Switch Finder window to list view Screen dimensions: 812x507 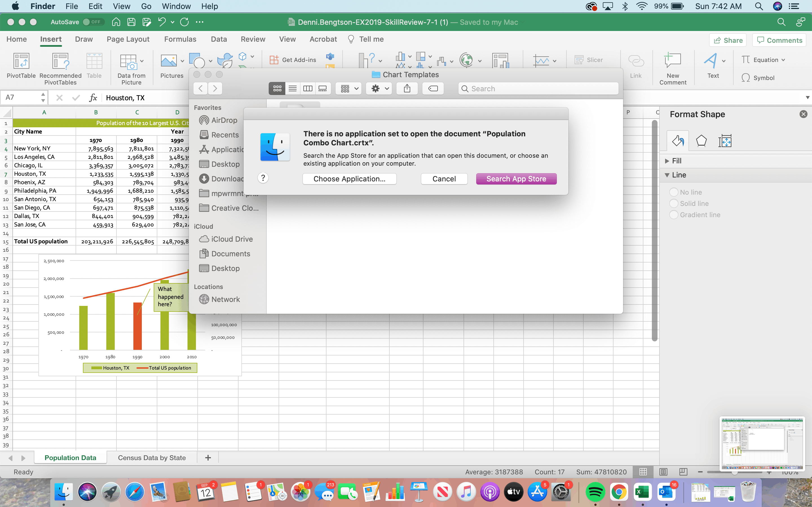point(292,88)
